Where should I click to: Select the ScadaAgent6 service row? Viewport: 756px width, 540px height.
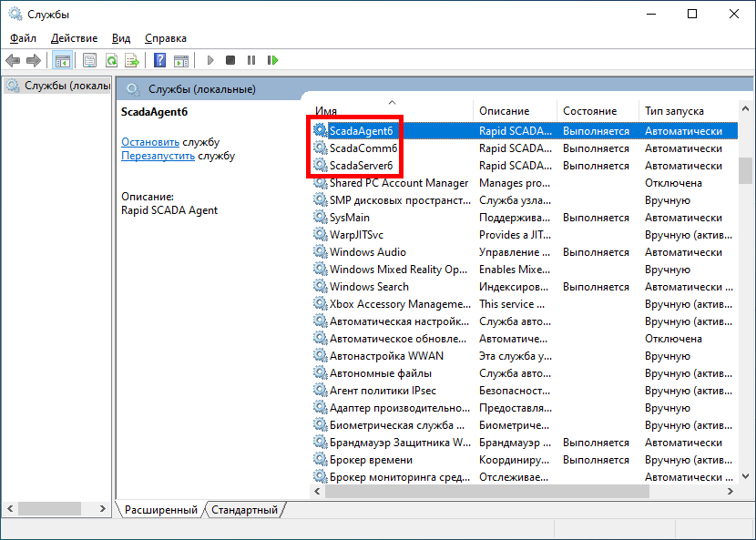click(x=525, y=130)
